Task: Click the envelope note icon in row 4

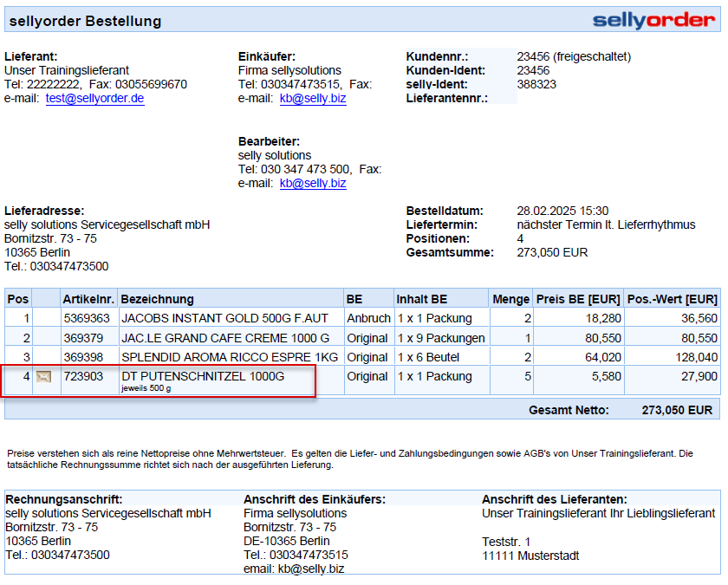Action: point(43,377)
